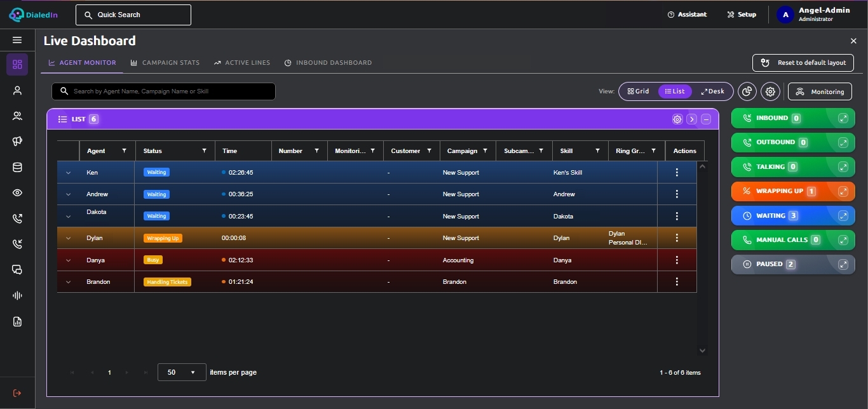Viewport: 868px width, 409px height.
Task: Switch view to List
Action: 675,91
